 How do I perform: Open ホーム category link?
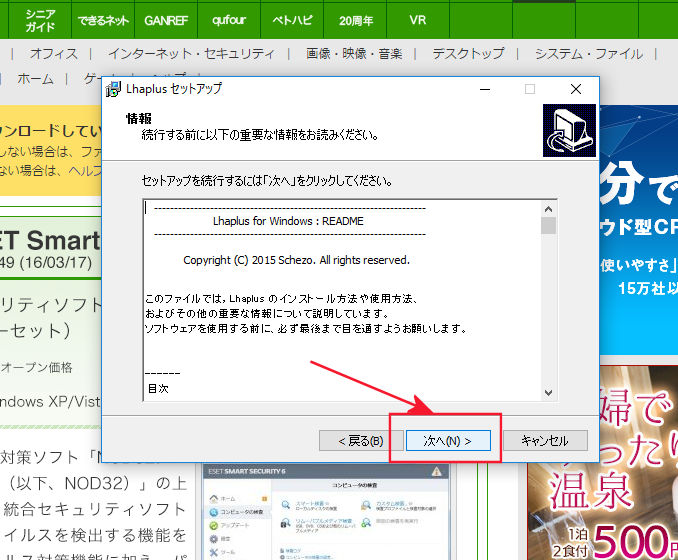click(35, 79)
